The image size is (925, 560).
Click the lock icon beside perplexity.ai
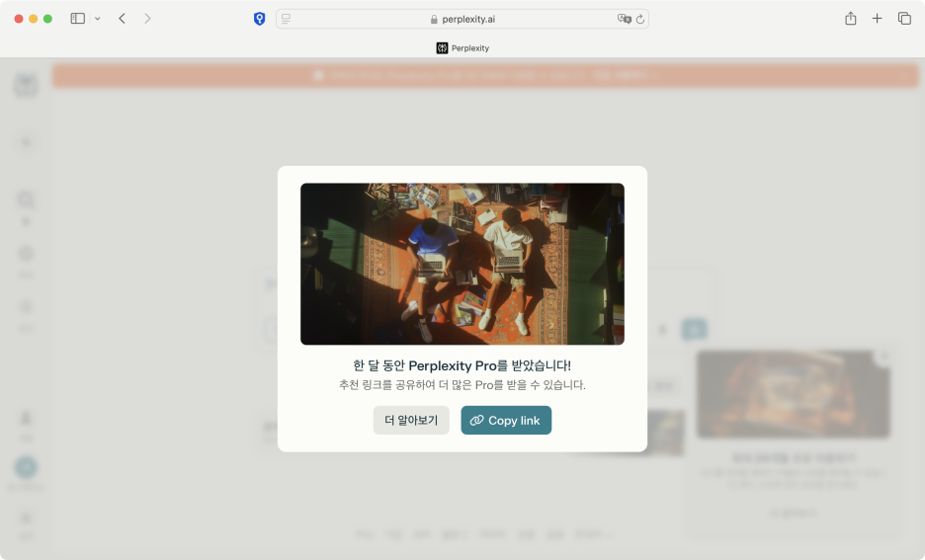[434, 20]
